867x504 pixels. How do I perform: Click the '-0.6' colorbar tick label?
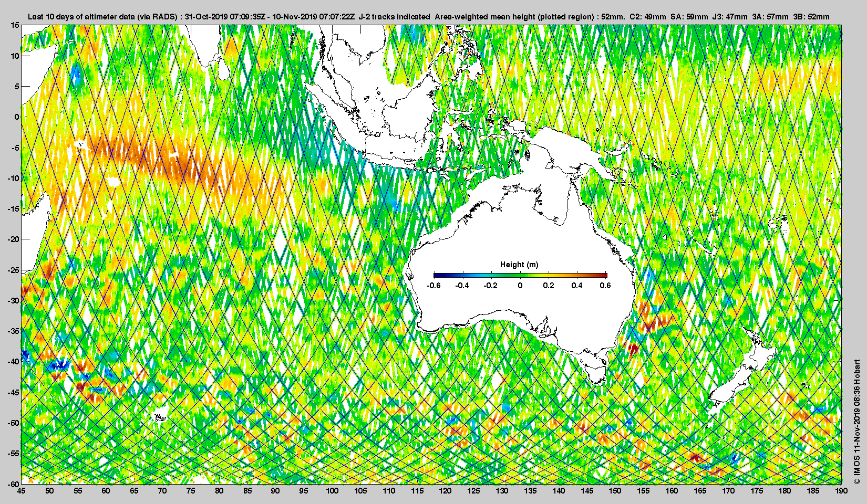pyautogui.click(x=434, y=286)
